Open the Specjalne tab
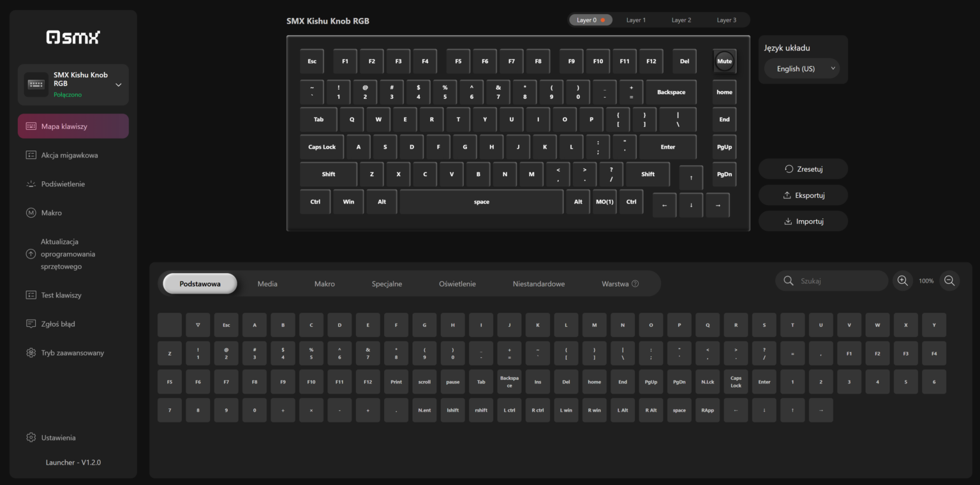 click(387, 283)
